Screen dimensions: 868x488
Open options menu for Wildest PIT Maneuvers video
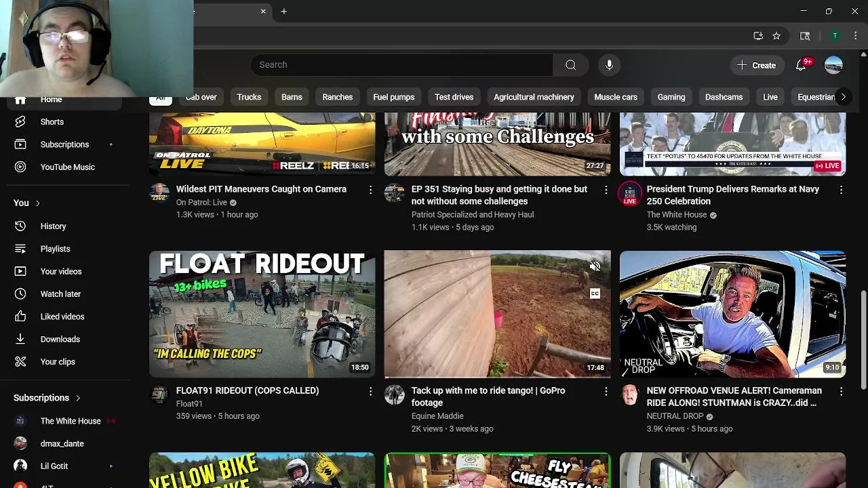click(370, 190)
